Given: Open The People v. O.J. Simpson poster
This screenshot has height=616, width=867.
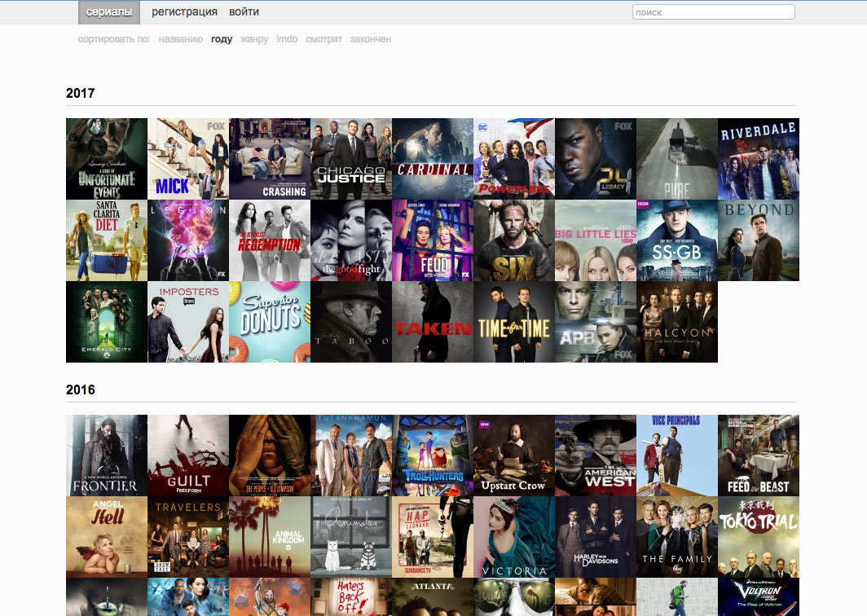Looking at the screenshot, I should pos(270,455).
